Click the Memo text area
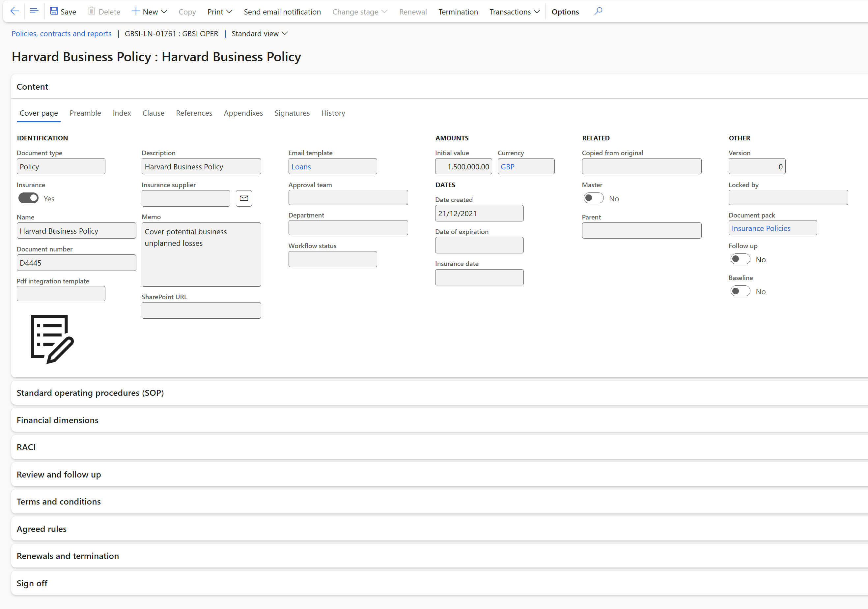This screenshot has height=609, width=868. pos(201,254)
